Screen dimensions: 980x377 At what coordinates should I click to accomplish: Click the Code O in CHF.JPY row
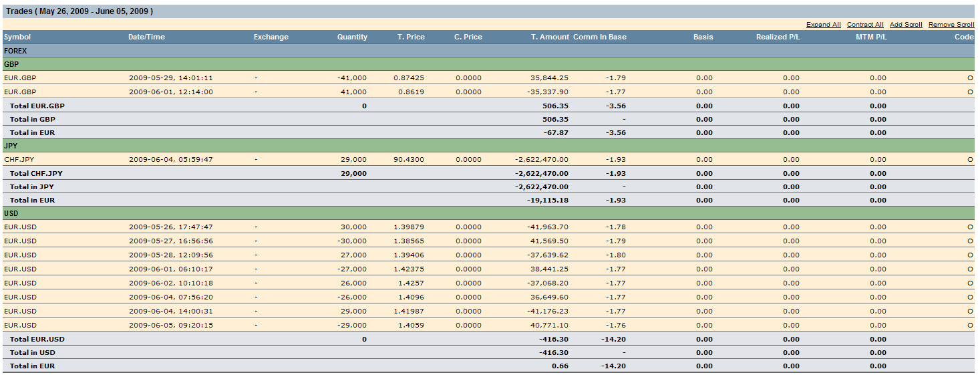(970, 160)
